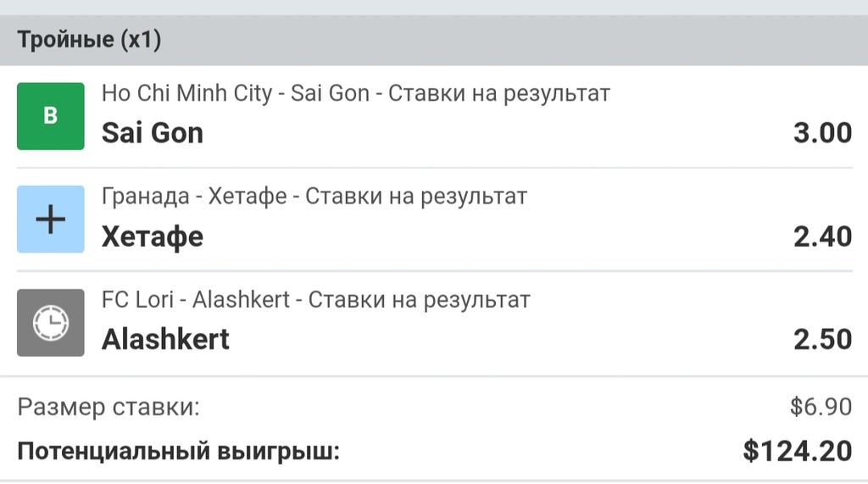Click Ставки на результат in the Гранада row
868x484 pixels.
click(416, 197)
